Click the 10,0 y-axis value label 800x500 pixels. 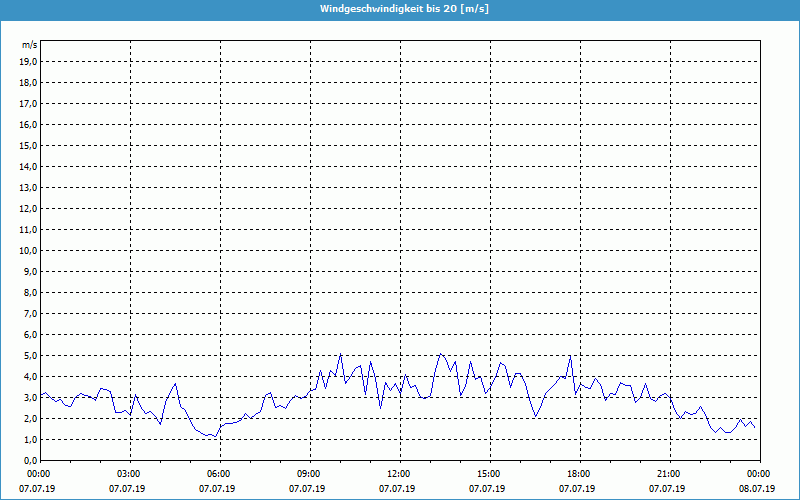coord(28,250)
